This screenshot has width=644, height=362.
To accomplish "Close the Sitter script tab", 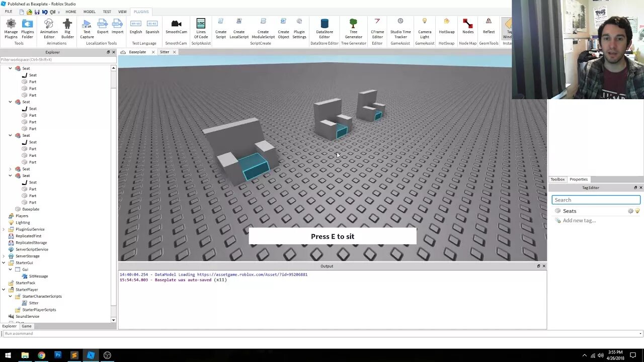I will pos(174,52).
